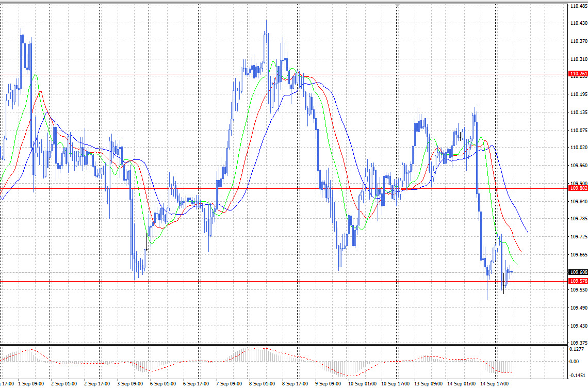Click the chart shift triangle marker at top

(397, 5)
